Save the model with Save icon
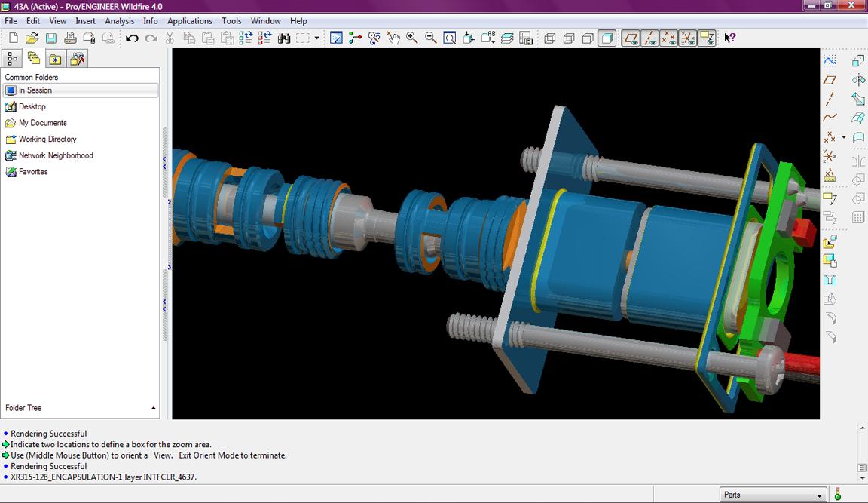 (x=51, y=38)
